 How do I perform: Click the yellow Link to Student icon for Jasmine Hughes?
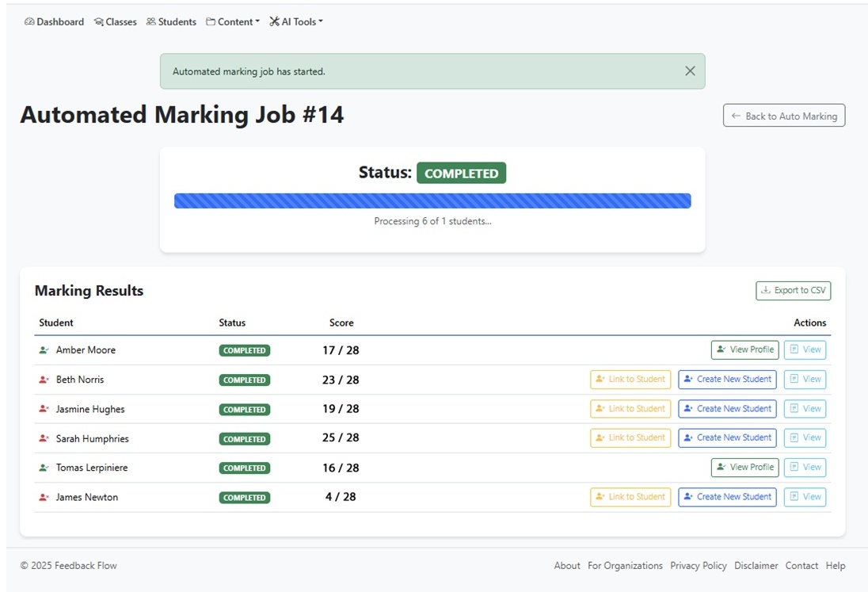point(600,409)
